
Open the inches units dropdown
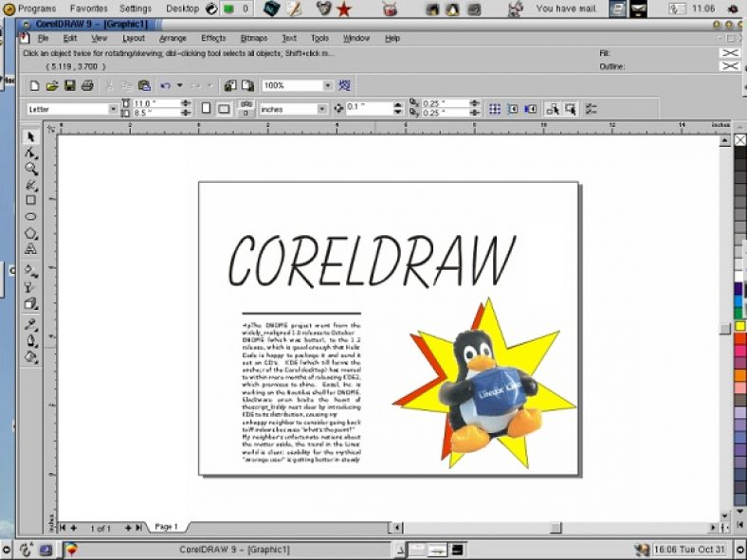tap(321, 109)
